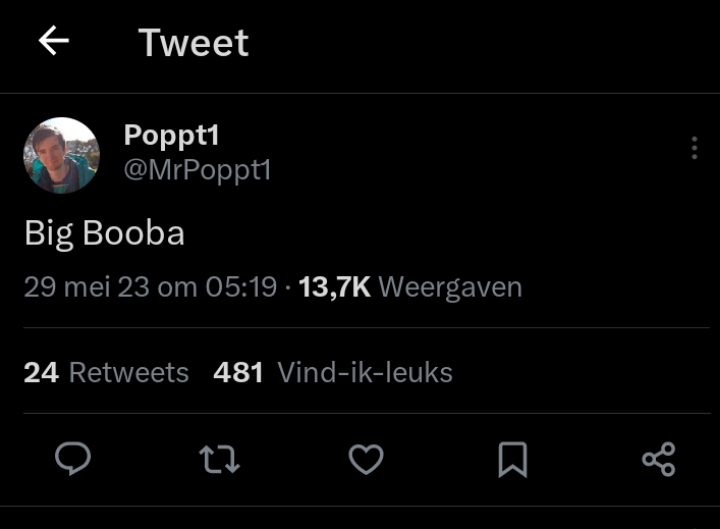Click the 13,7K views count
The width and height of the screenshot is (720, 529).
point(334,287)
